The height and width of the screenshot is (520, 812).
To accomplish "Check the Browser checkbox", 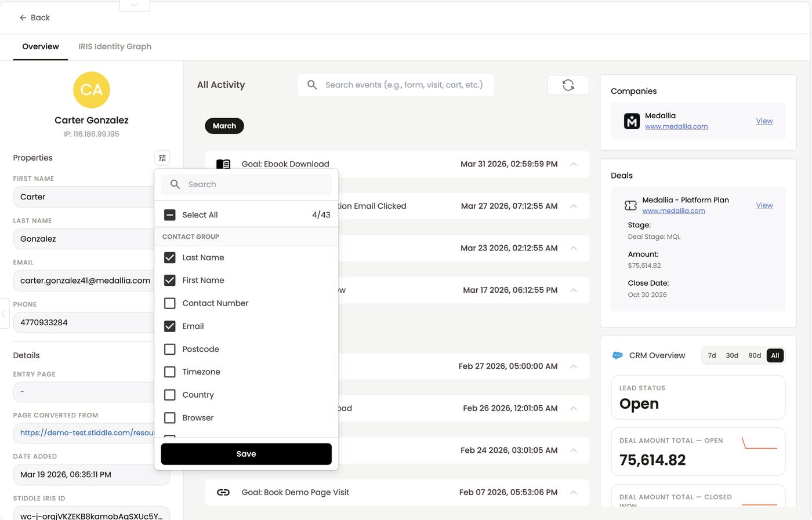I will click(x=170, y=418).
